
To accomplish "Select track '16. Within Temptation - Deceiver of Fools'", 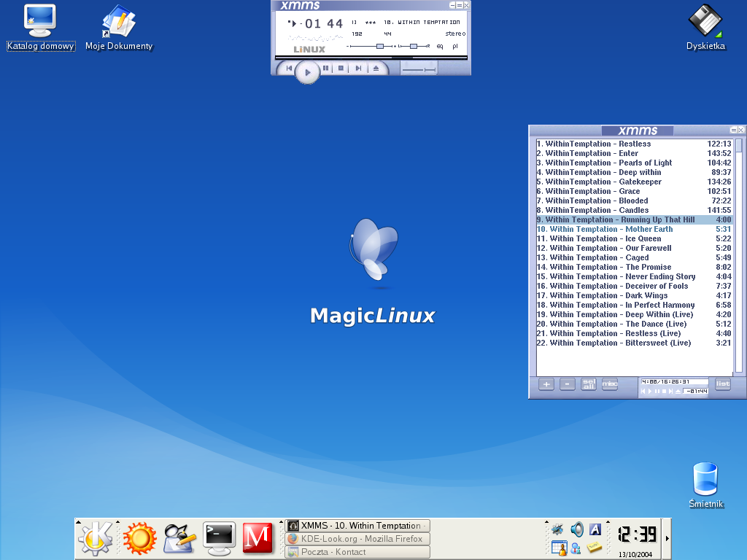I will pos(634,286).
